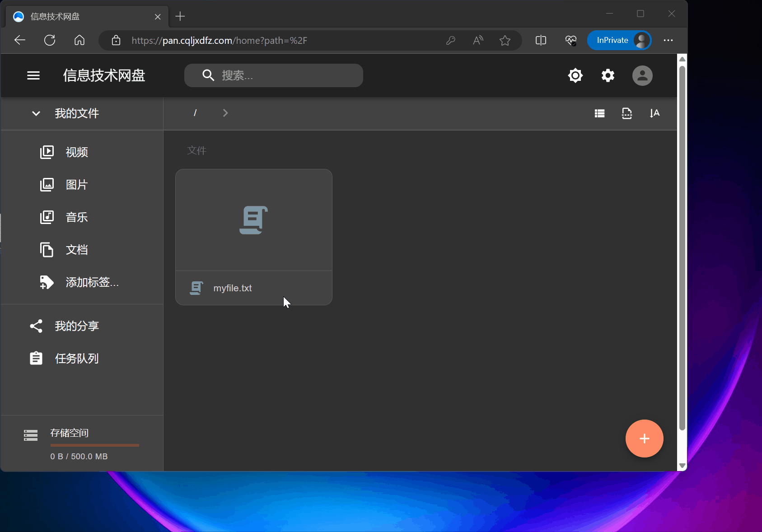The image size is (762, 532).
Task: Open the settings gear in app header
Action: tap(608, 75)
